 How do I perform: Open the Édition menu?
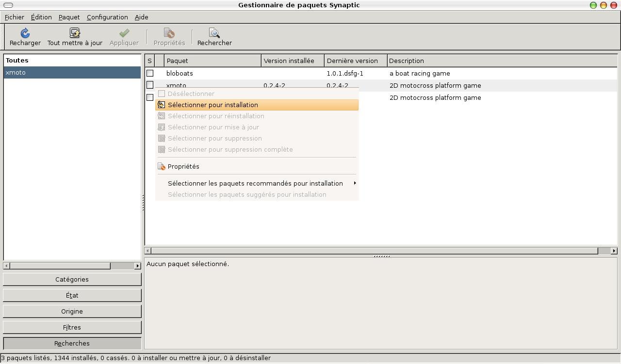[x=41, y=17]
